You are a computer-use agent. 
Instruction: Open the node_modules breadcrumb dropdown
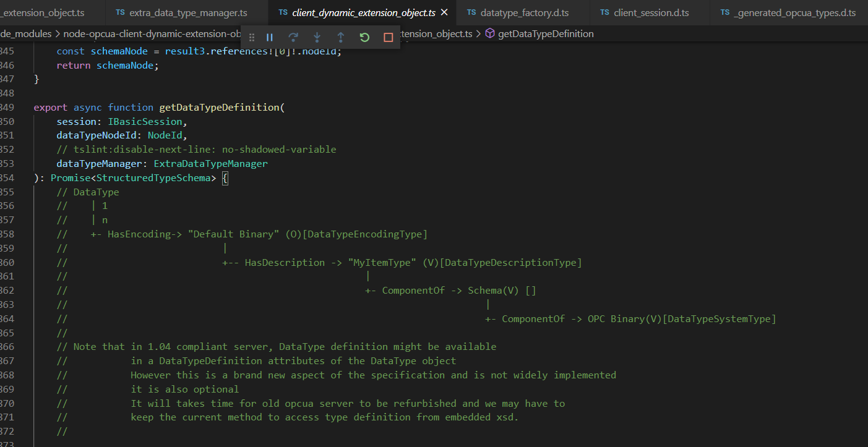pyautogui.click(x=26, y=33)
